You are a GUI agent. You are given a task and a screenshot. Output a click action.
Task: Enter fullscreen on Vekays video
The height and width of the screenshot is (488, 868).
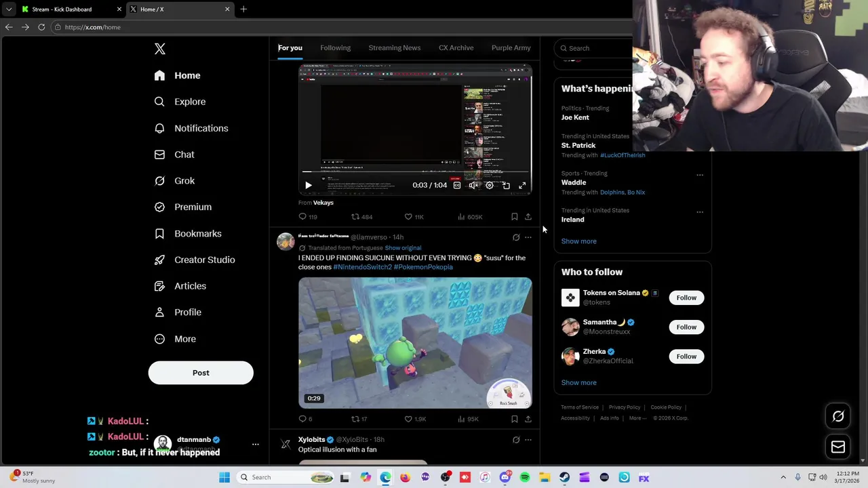[522, 185]
